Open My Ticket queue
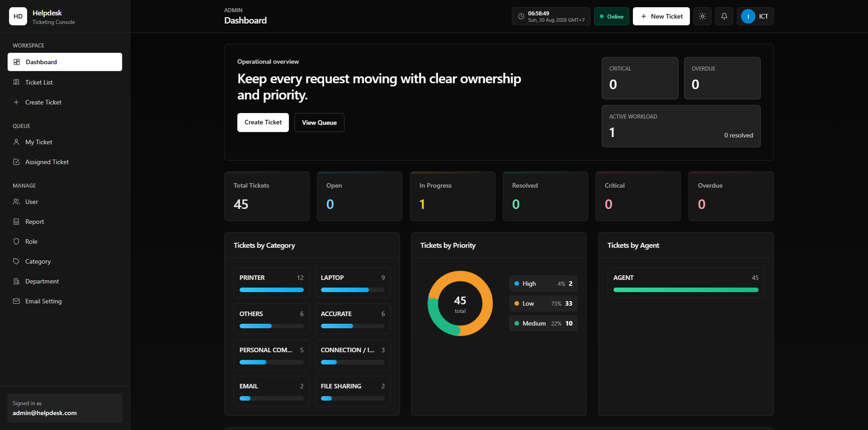 coord(65,142)
